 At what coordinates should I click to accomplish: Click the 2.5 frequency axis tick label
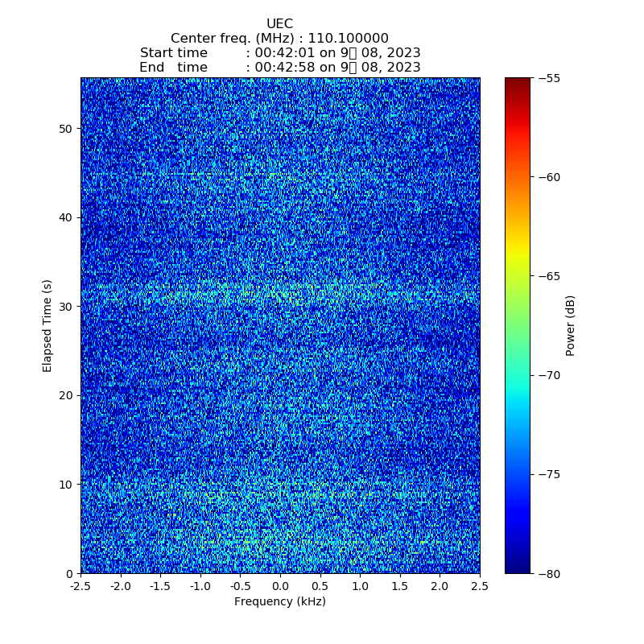479,587
